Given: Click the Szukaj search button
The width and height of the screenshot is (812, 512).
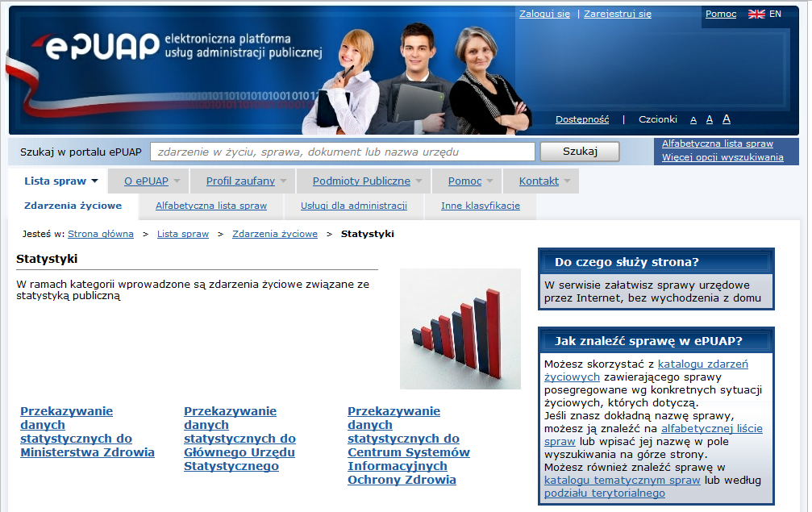Looking at the screenshot, I should (580, 151).
